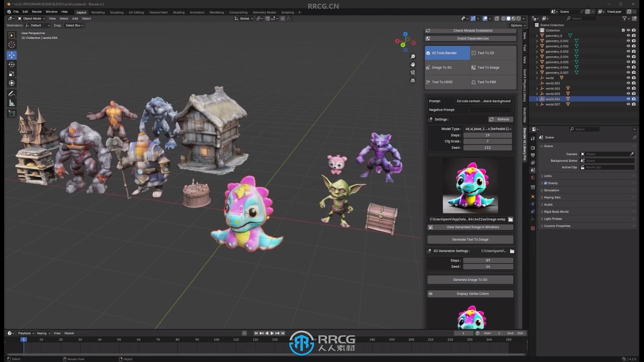Click the Text To 3D tool icon
Image resolution: width=644 pixels, height=362 pixels.
coord(474,53)
